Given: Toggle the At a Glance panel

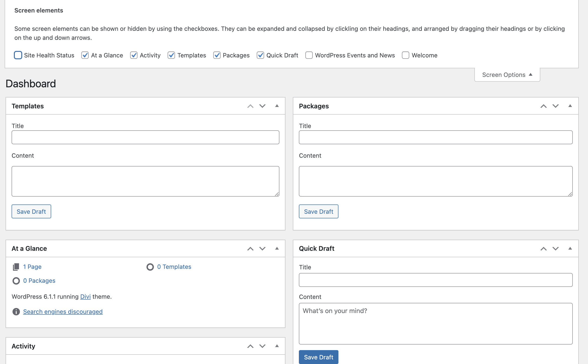Looking at the screenshot, I should coord(277,248).
